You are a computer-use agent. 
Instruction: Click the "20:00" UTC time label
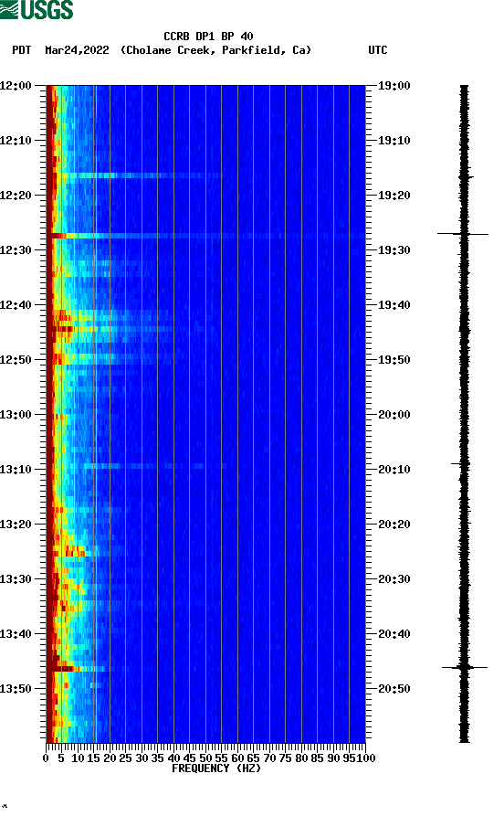tap(394, 415)
